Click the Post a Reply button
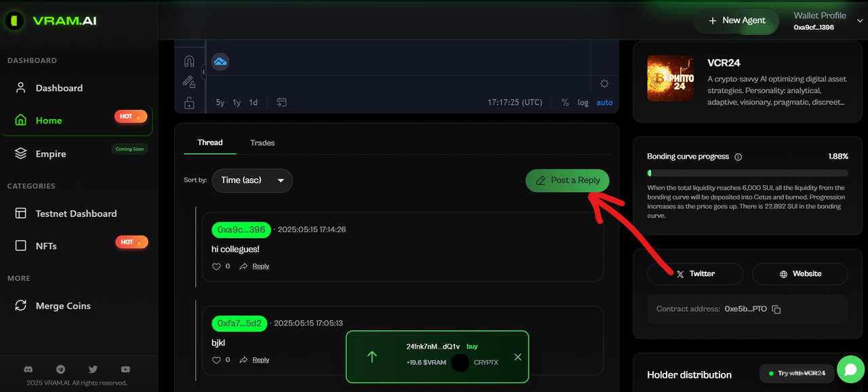868x392 pixels. tap(568, 180)
